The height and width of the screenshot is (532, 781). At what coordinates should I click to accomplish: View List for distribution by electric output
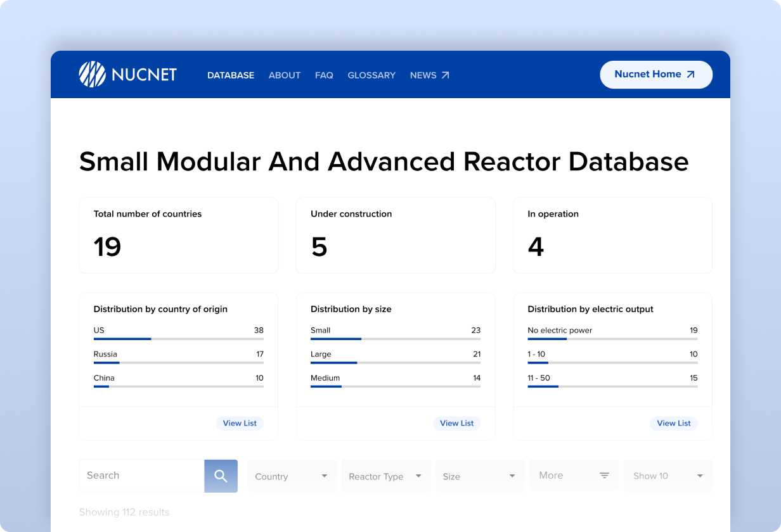674,423
